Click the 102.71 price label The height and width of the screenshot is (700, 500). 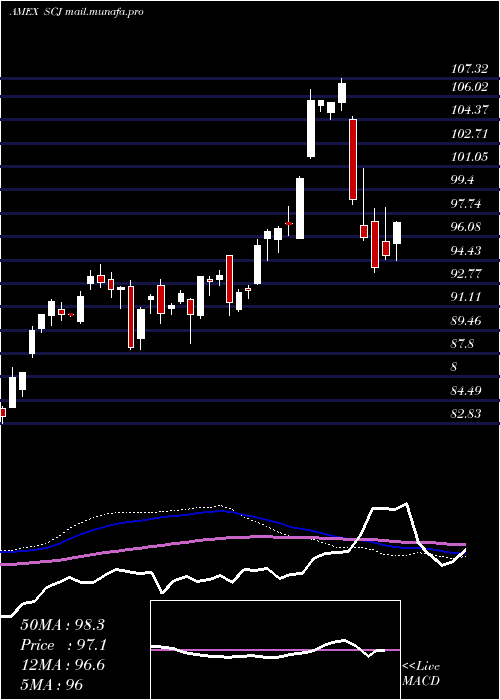(469, 133)
